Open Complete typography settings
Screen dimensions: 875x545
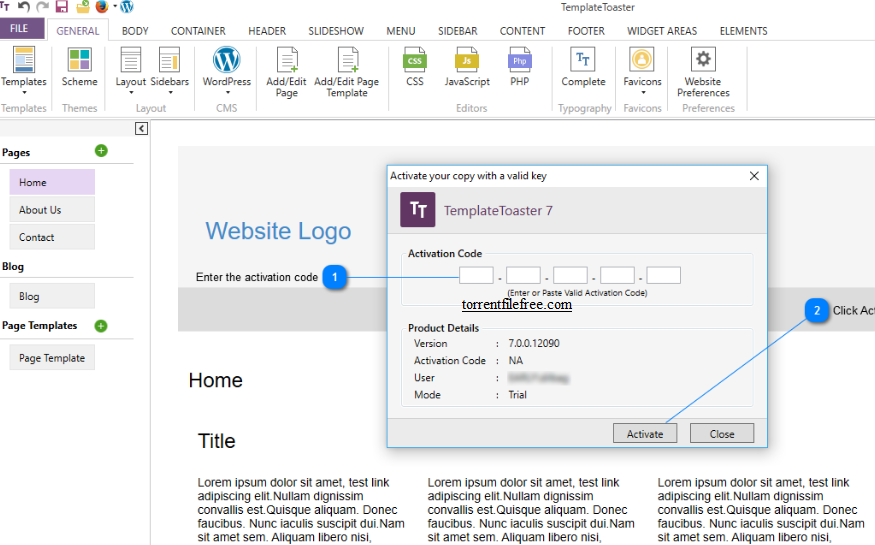click(x=583, y=59)
